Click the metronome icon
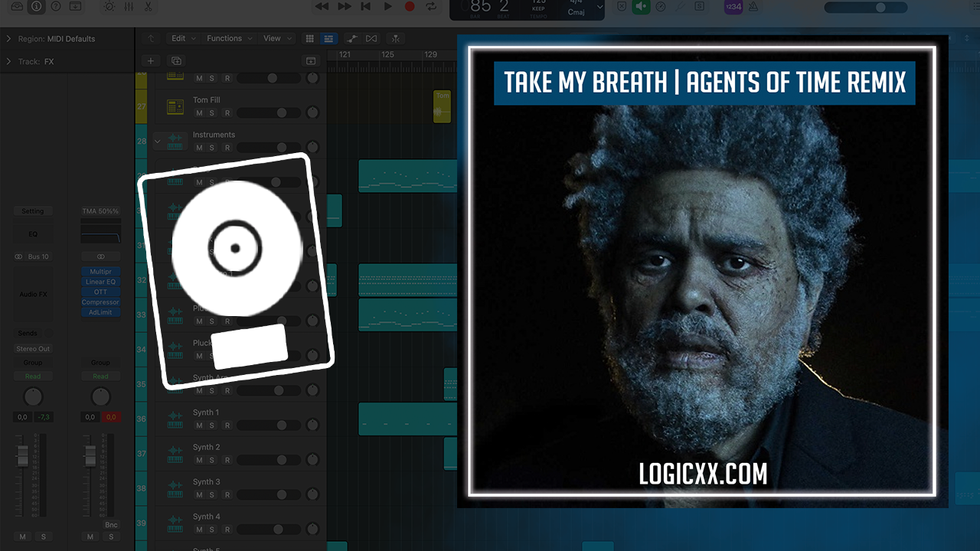This screenshot has height=551, width=980. (x=753, y=6)
